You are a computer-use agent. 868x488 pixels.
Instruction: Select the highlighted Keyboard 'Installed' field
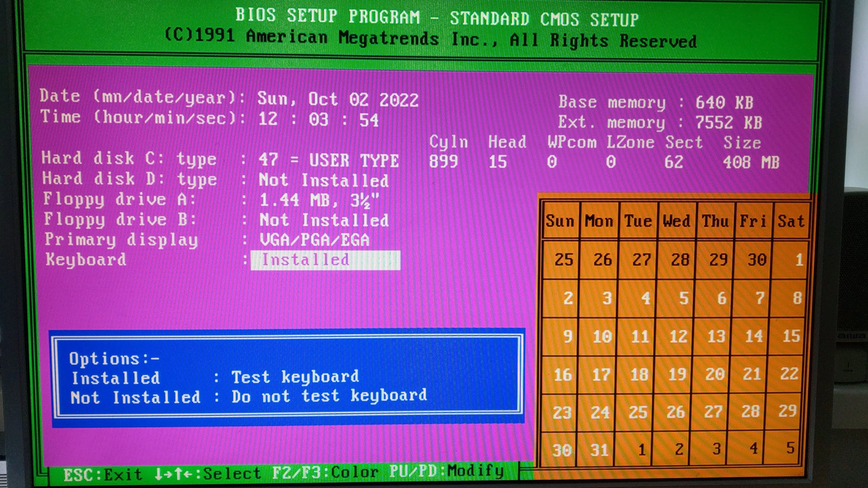[x=325, y=260]
